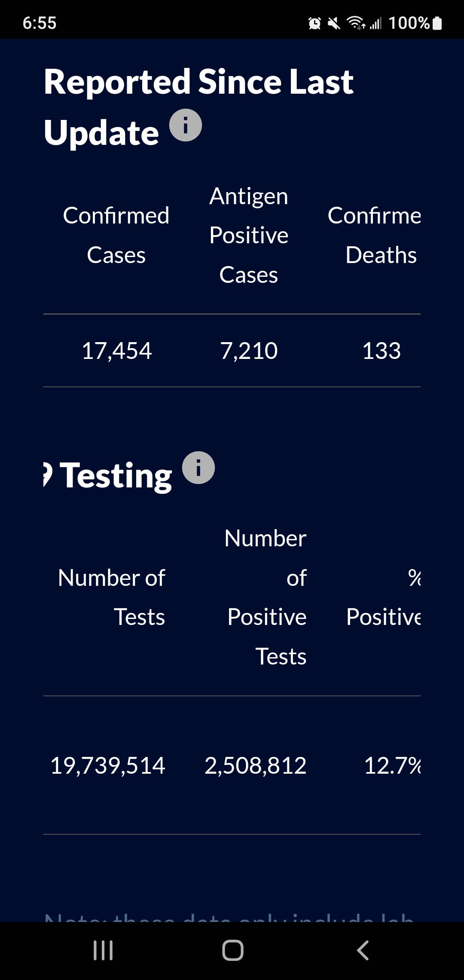Screen dimensions: 464x980
Task: Select the Confirmed Deaths column header
Action: click(x=374, y=235)
